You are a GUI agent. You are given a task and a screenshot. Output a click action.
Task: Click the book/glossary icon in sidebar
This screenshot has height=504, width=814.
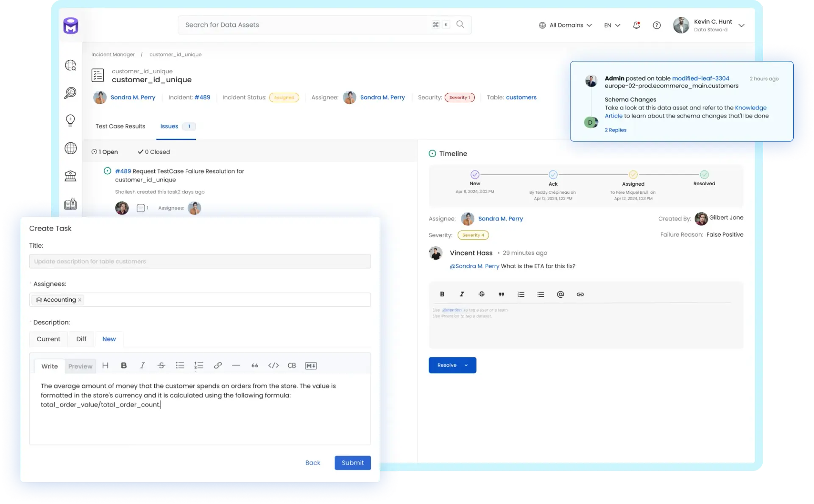[x=70, y=203]
